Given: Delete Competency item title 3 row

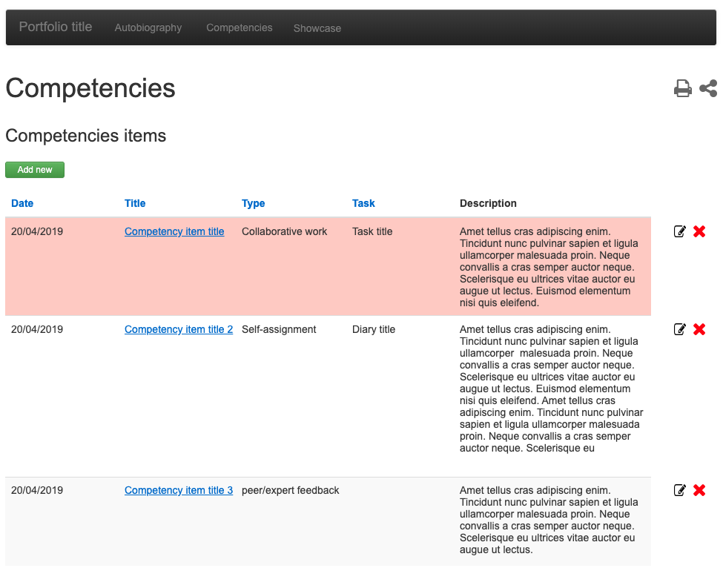Looking at the screenshot, I should tap(699, 491).
